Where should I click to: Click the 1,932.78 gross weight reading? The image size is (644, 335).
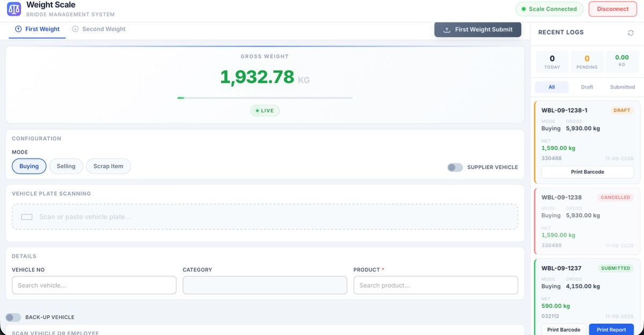click(257, 77)
